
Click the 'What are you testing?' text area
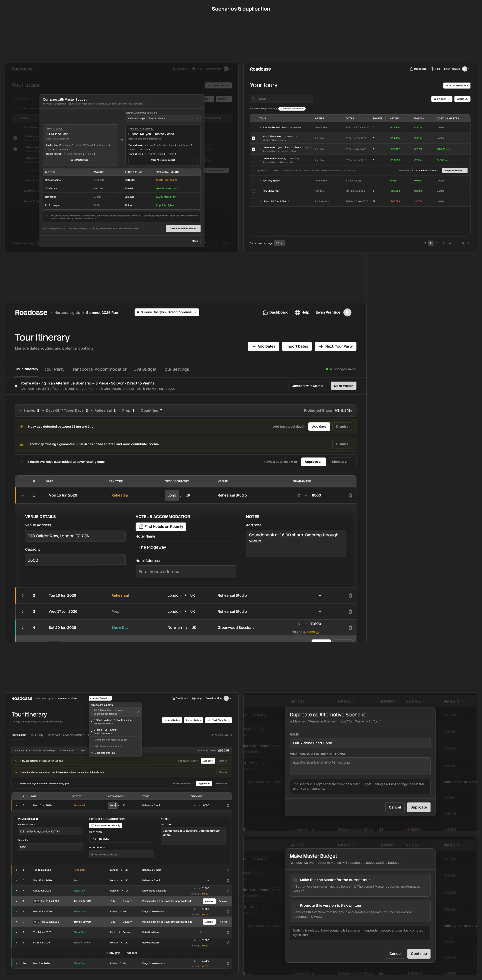(x=360, y=766)
